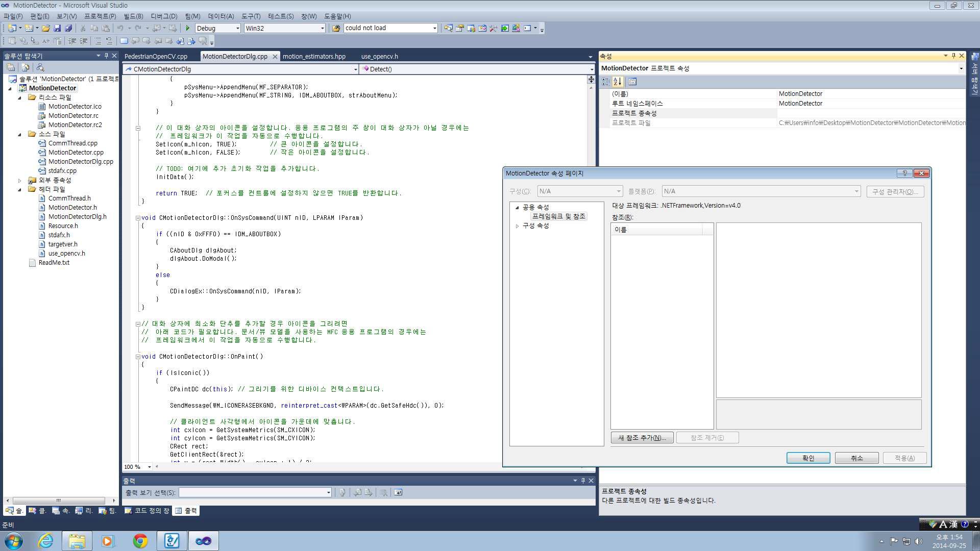Click the decrease indent icon
This screenshot has width=980, height=551.
[x=72, y=41]
